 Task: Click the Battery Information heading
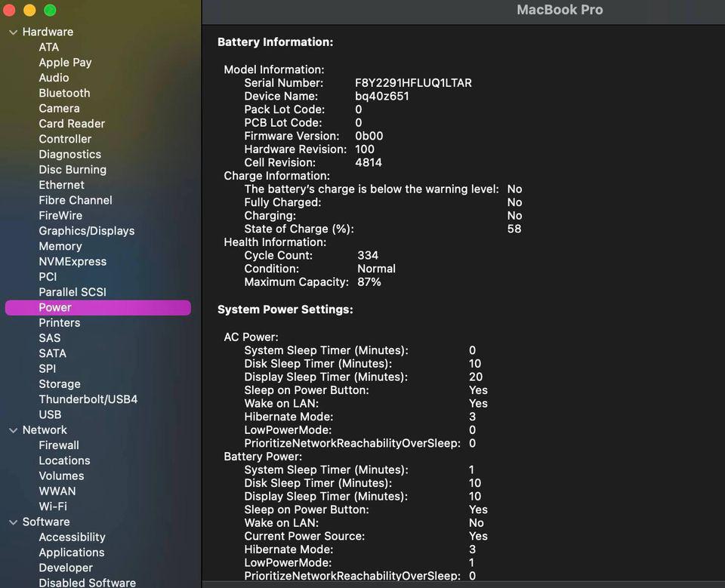275,42
